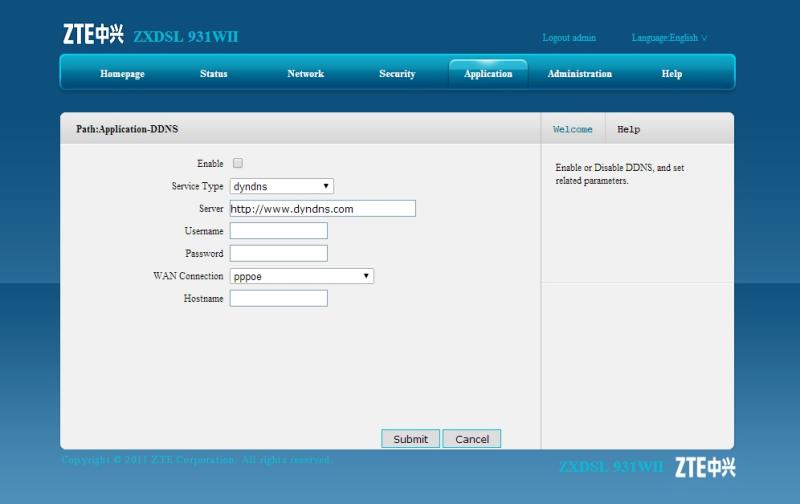Click into the Username field

point(279,231)
